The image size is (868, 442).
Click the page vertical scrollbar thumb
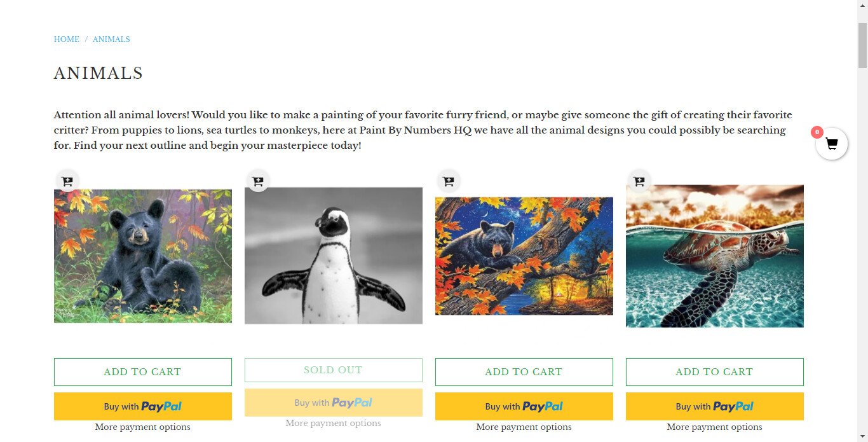[862, 45]
